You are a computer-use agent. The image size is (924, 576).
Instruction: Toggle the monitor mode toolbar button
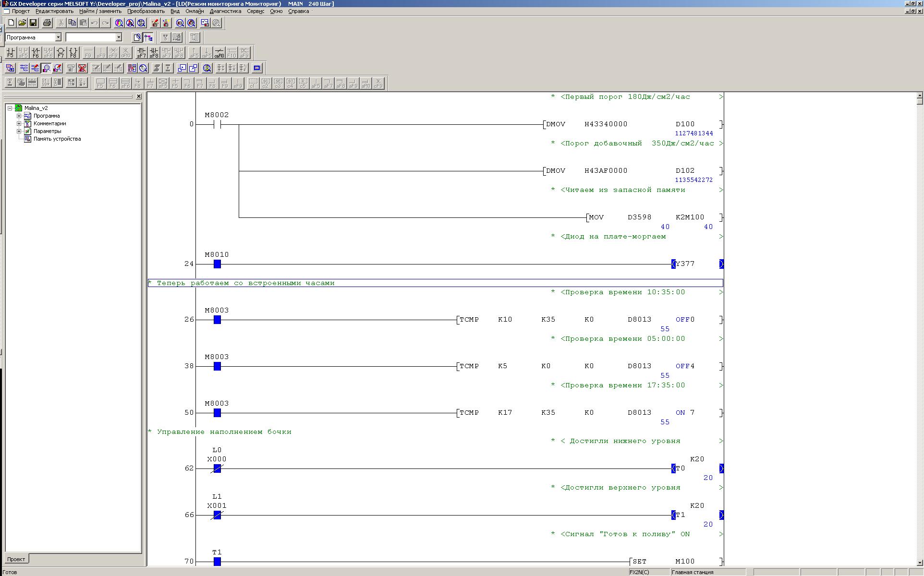(x=46, y=68)
